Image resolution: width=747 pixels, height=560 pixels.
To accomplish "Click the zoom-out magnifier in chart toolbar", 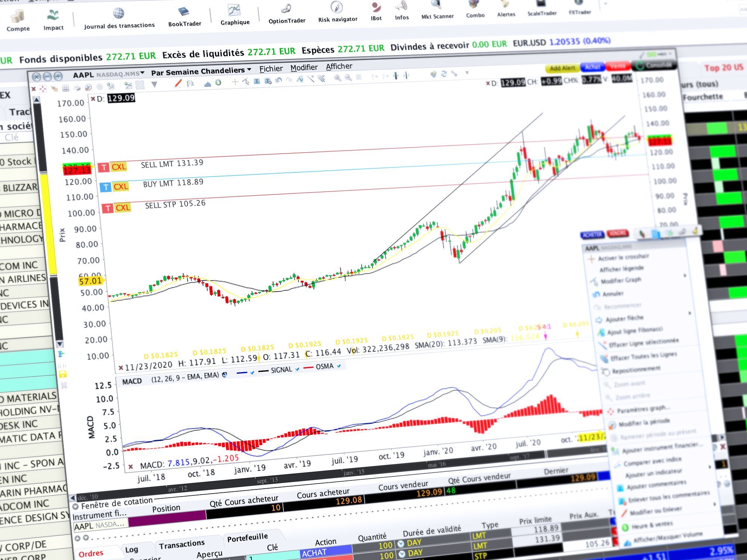I will coord(348,78).
